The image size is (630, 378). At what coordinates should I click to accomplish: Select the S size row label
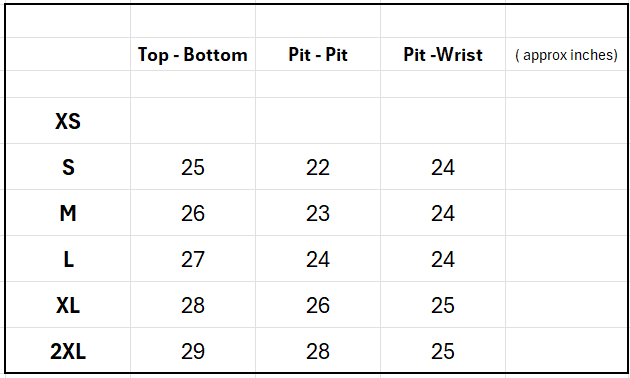pos(68,167)
